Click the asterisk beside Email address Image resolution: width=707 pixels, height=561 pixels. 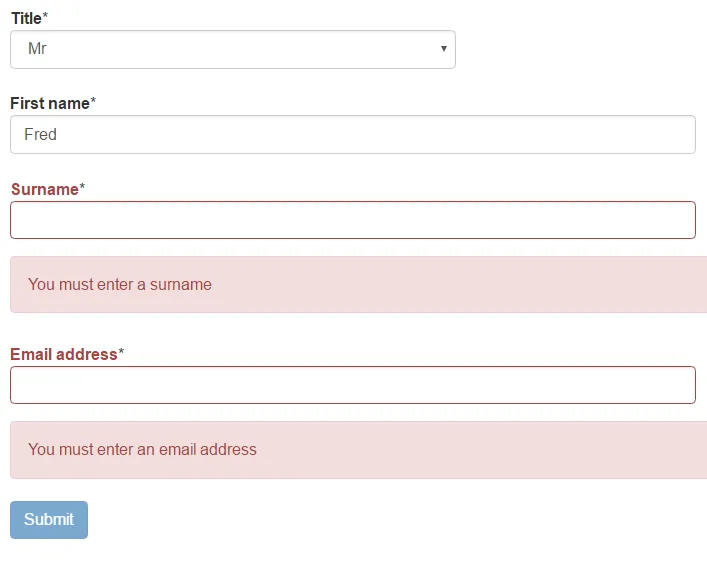(121, 353)
